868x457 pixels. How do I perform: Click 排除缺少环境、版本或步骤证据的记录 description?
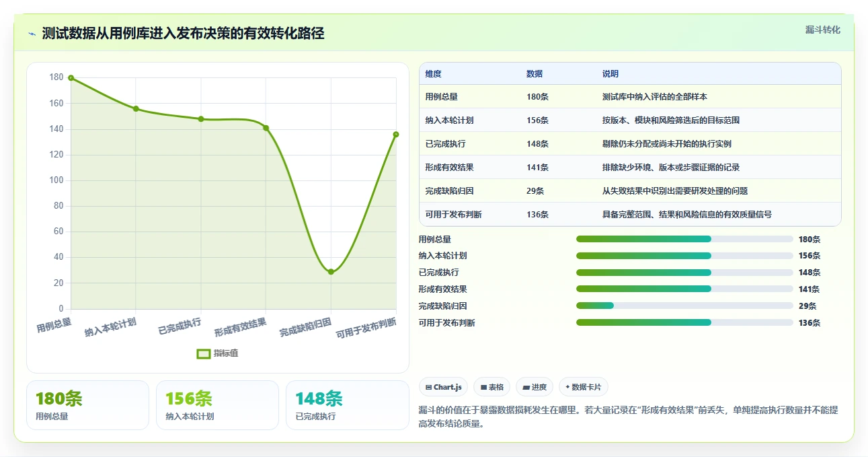pyautogui.click(x=671, y=168)
